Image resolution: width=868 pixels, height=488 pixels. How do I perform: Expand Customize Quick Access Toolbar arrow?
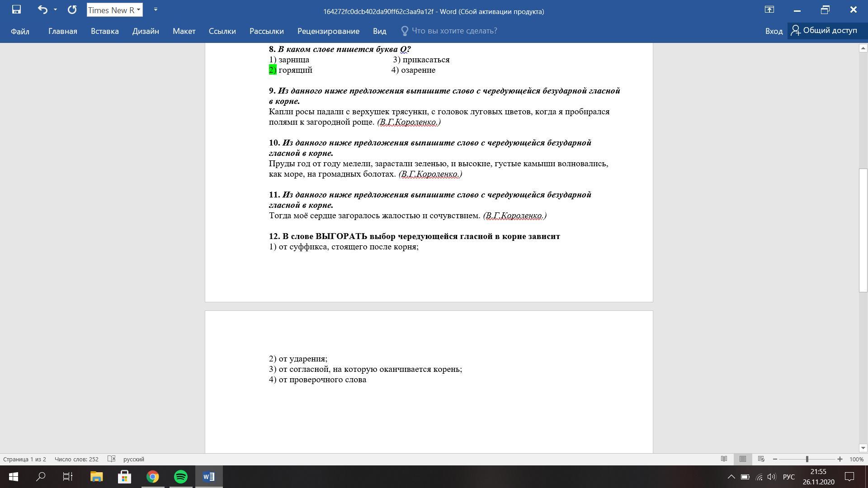coord(156,9)
